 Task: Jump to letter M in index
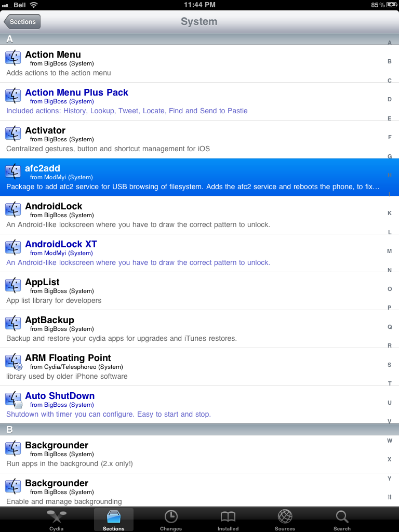coord(390,251)
